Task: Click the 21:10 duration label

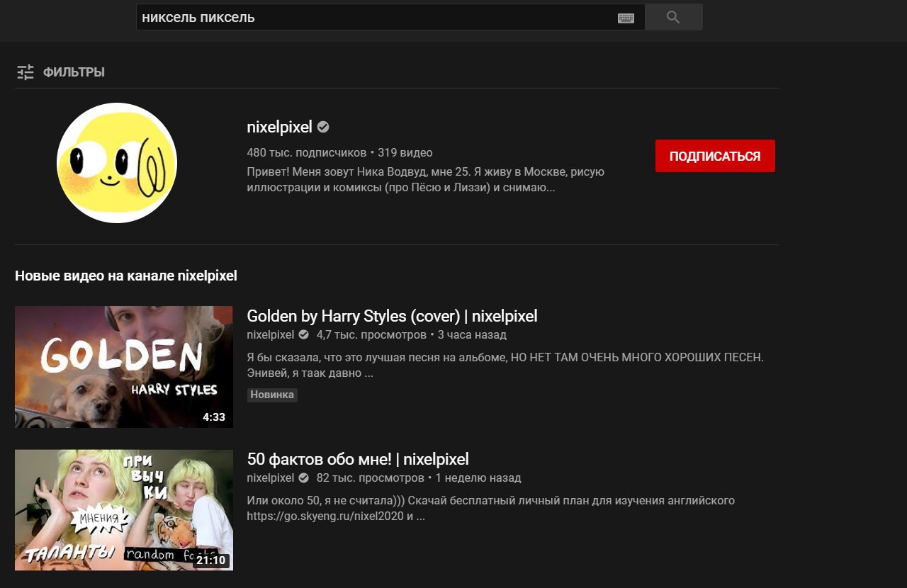Action: (211, 560)
